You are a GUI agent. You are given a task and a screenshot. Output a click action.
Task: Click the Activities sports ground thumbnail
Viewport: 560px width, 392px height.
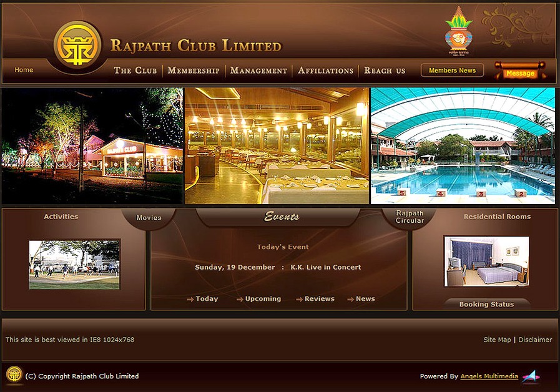click(75, 265)
